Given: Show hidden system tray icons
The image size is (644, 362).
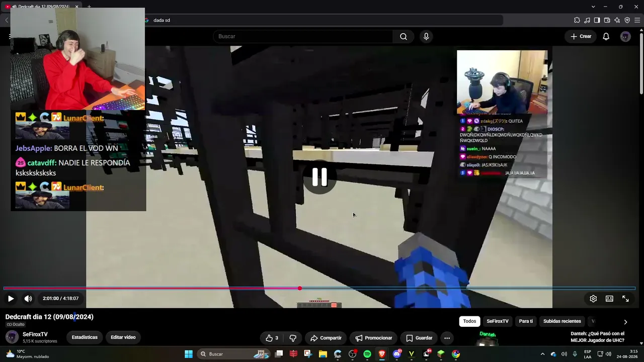Looking at the screenshot, I should pos(542,354).
